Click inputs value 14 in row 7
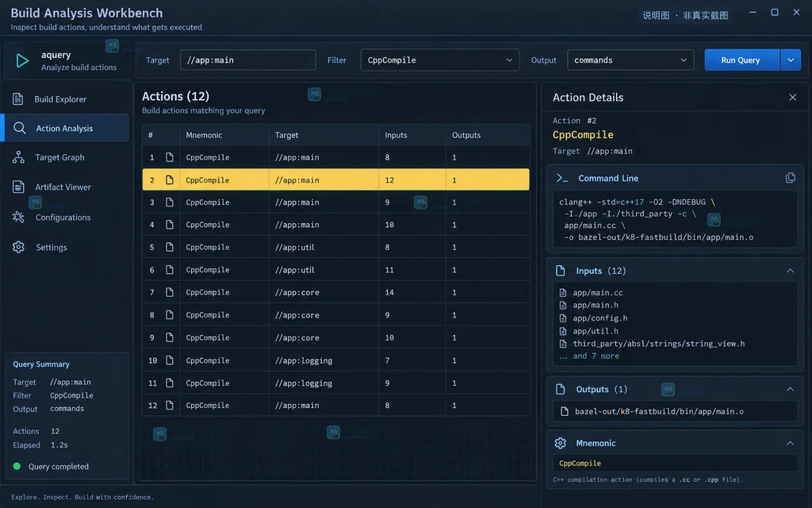Viewport: 812px width, 508px height. point(389,292)
